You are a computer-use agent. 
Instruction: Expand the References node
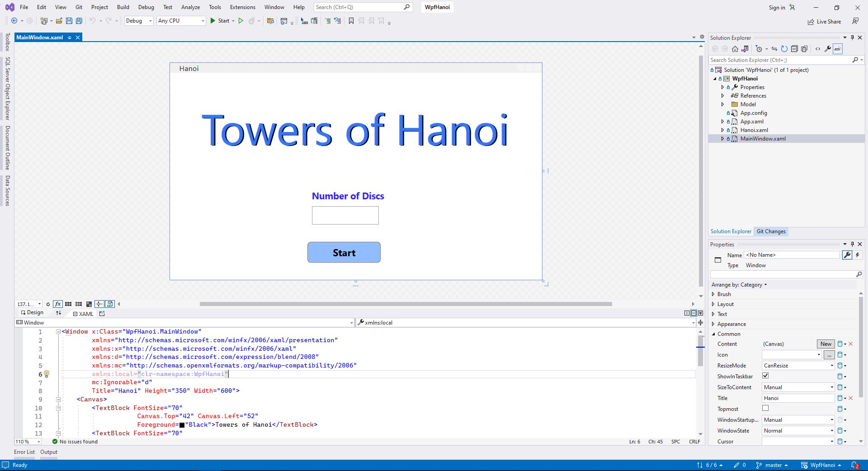[722, 96]
